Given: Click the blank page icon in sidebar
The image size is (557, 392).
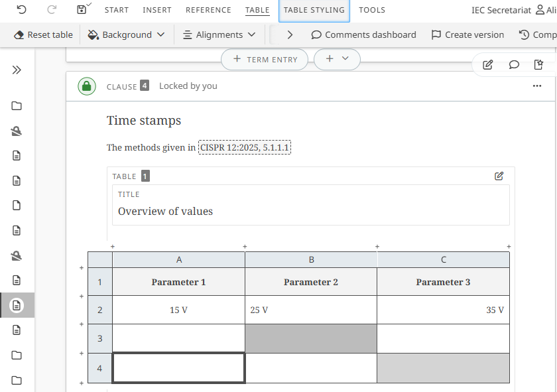Looking at the screenshot, I should coord(17,206).
